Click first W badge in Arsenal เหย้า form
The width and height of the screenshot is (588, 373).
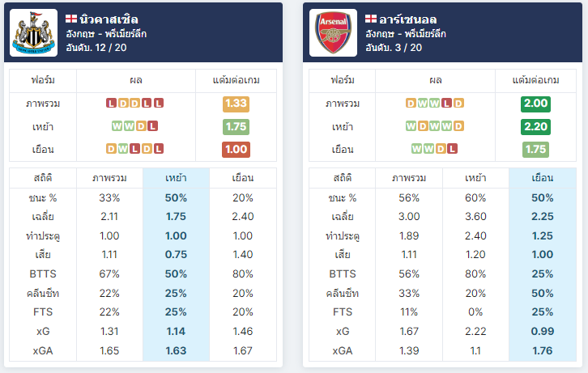click(x=411, y=126)
